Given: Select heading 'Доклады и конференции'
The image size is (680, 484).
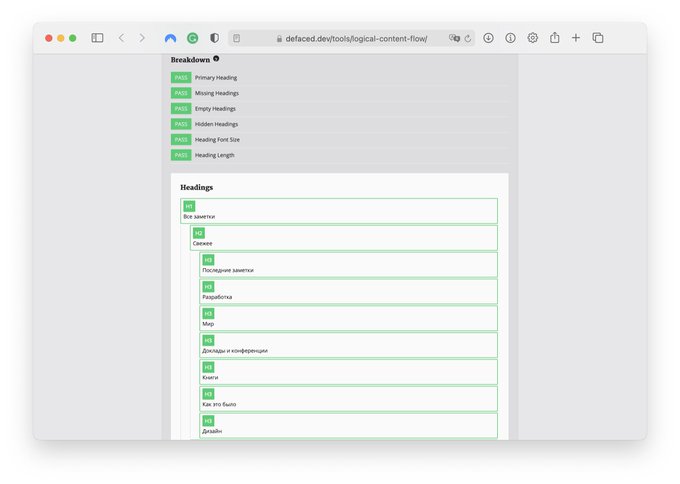Looking at the screenshot, I should (235, 351).
